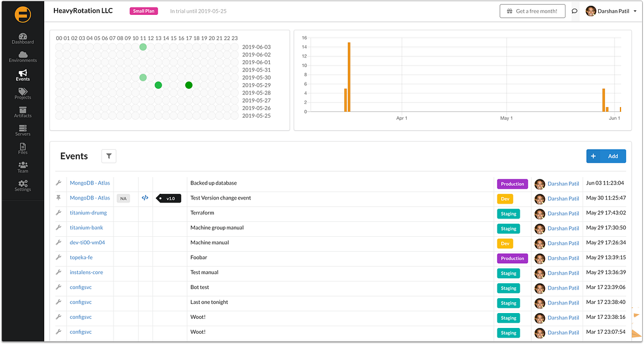The width and height of the screenshot is (644, 344).
Task: Open the Settings gears icon
Action: tap(23, 183)
